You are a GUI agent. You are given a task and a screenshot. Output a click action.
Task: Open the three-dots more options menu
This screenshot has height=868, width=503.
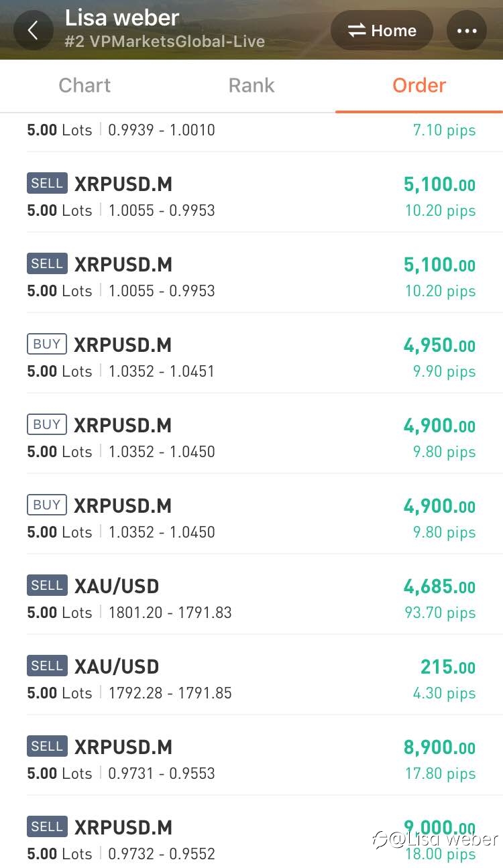pos(467,30)
